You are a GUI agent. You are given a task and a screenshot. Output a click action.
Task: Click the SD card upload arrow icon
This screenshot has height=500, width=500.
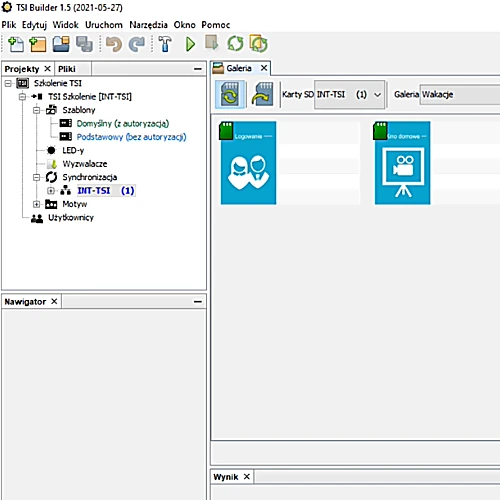[262, 94]
